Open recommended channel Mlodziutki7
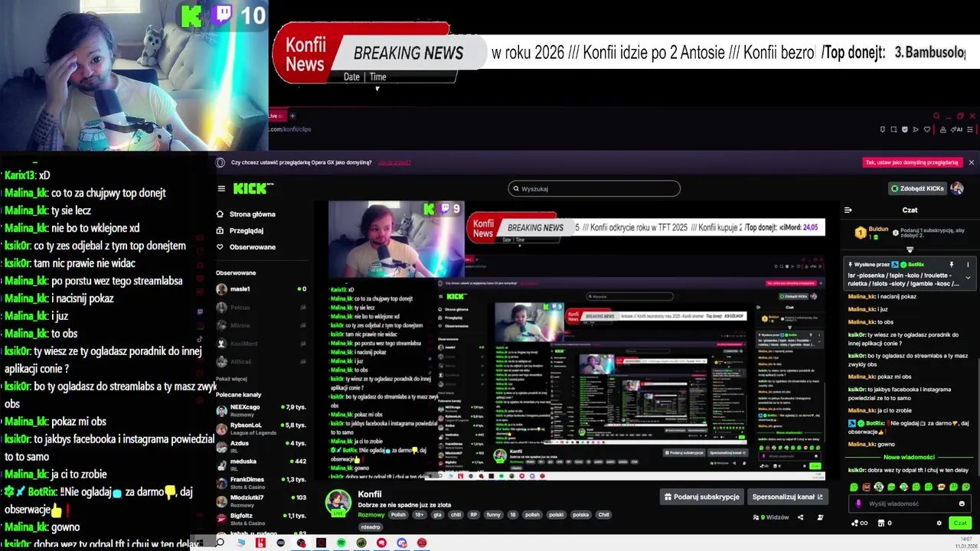 [261, 500]
